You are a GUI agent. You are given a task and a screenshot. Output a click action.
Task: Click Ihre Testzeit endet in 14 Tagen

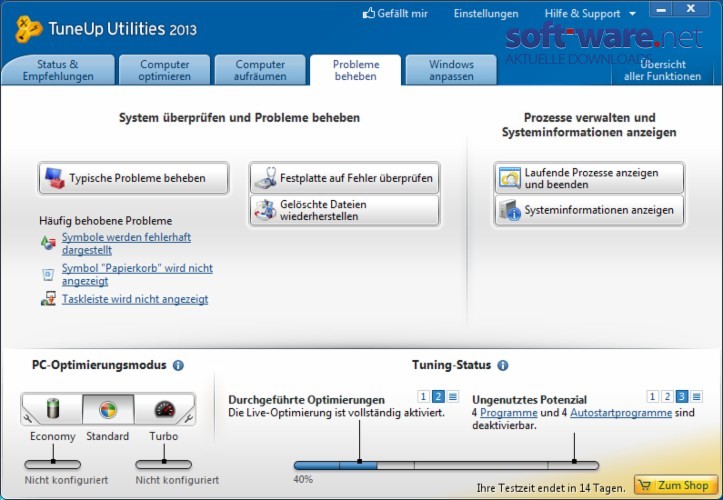(551, 488)
